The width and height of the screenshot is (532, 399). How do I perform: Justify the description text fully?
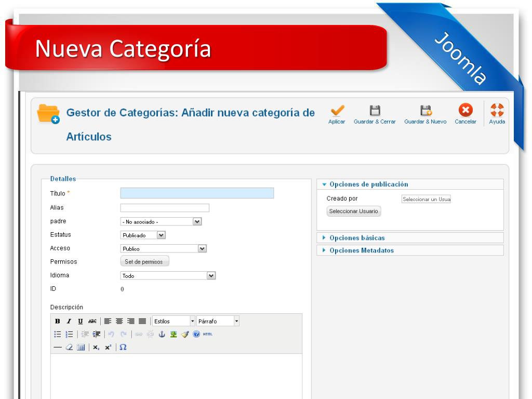(x=142, y=321)
